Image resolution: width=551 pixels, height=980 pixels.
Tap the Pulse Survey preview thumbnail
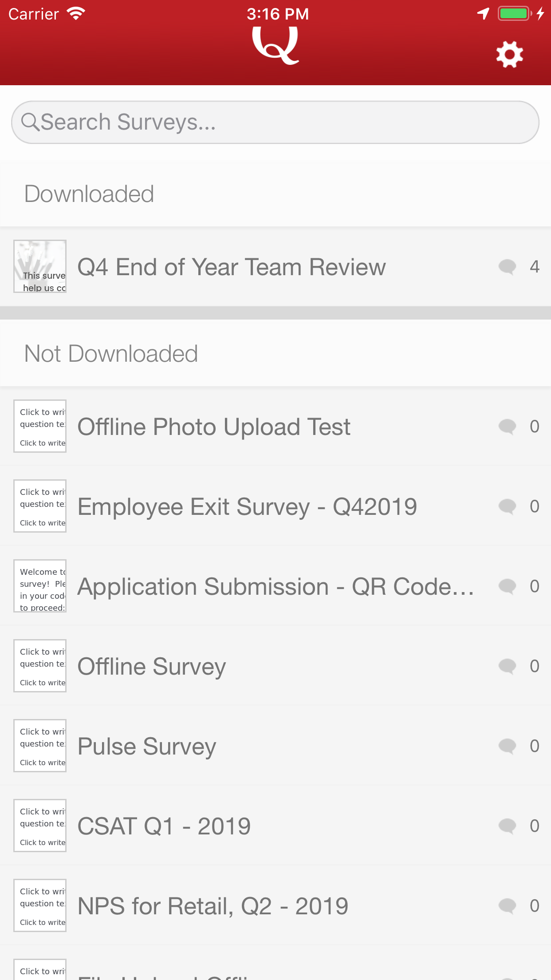40,746
